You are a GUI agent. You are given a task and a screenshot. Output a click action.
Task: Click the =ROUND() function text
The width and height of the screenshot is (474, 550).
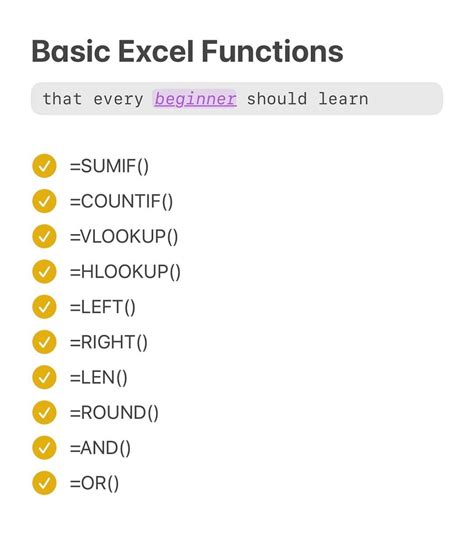114,413
